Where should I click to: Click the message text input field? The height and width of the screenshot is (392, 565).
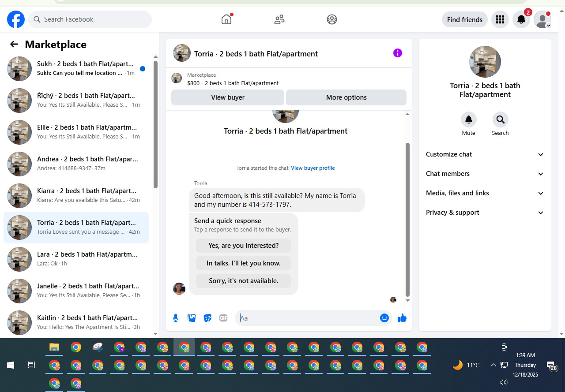point(307,318)
